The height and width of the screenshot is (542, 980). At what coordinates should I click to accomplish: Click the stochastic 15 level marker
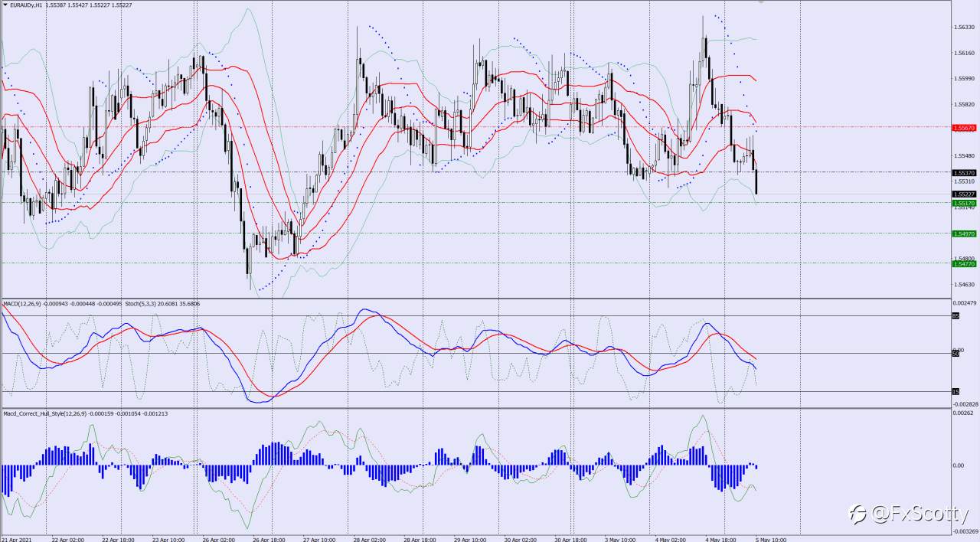pos(955,391)
